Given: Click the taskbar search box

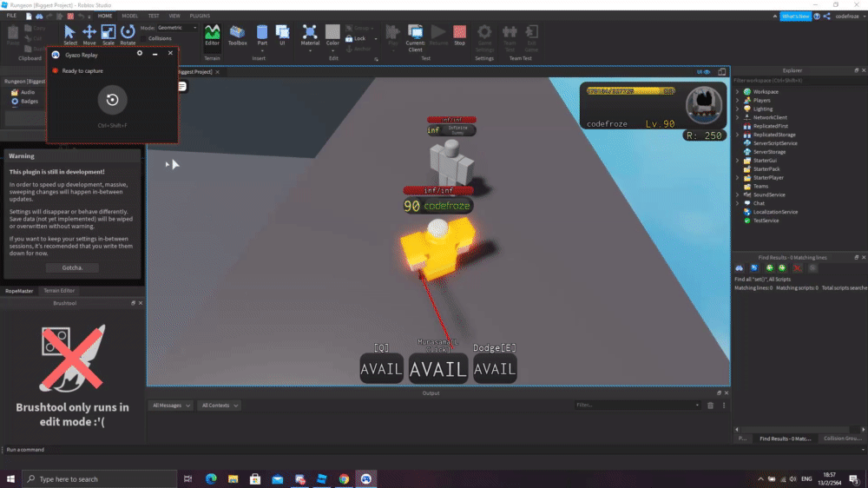Looking at the screenshot, I should click(x=100, y=479).
